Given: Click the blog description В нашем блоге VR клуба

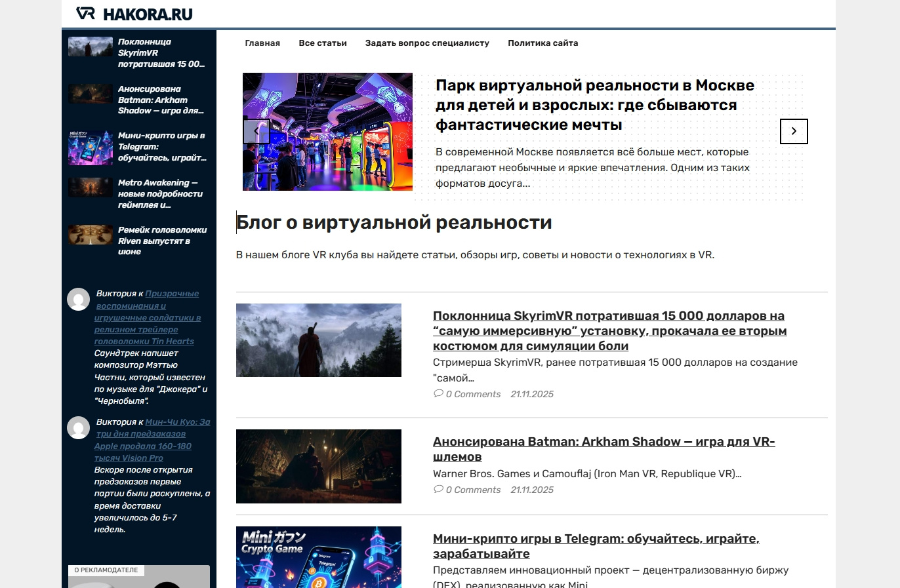Looking at the screenshot, I should click(x=475, y=255).
